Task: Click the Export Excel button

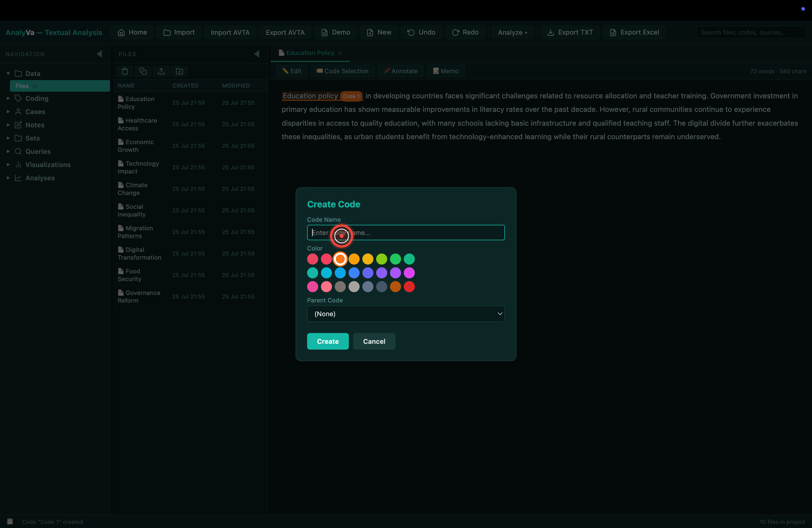Action: point(634,32)
